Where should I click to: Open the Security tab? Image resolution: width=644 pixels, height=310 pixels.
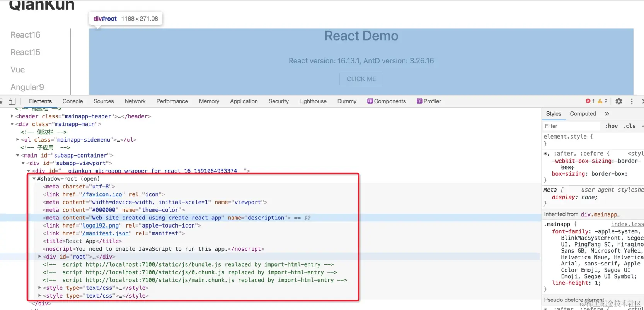point(279,101)
